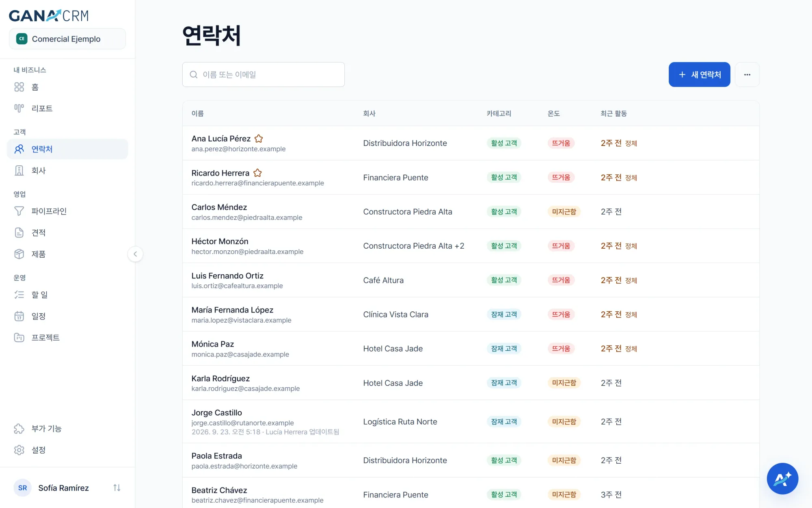812x508 pixels.
Task: Click the GANA CRM logo
Action: (x=49, y=15)
